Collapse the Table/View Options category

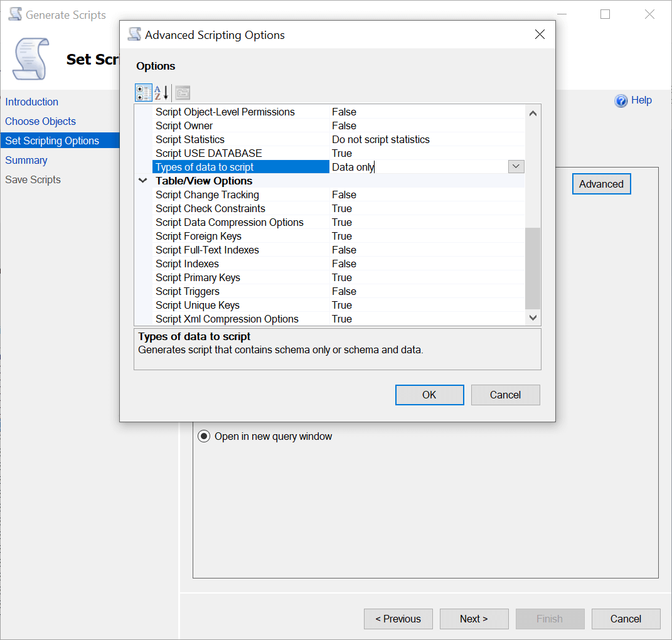pyautogui.click(x=142, y=181)
